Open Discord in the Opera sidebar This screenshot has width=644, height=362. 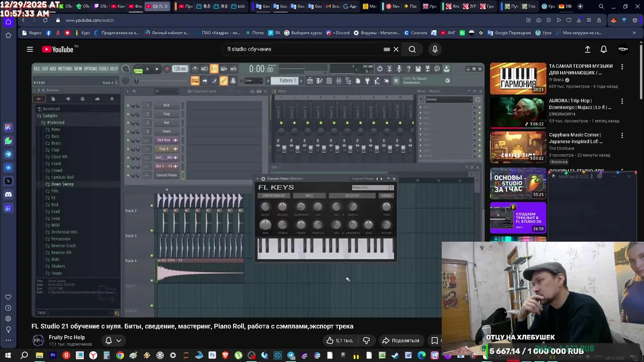click(x=8, y=195)
